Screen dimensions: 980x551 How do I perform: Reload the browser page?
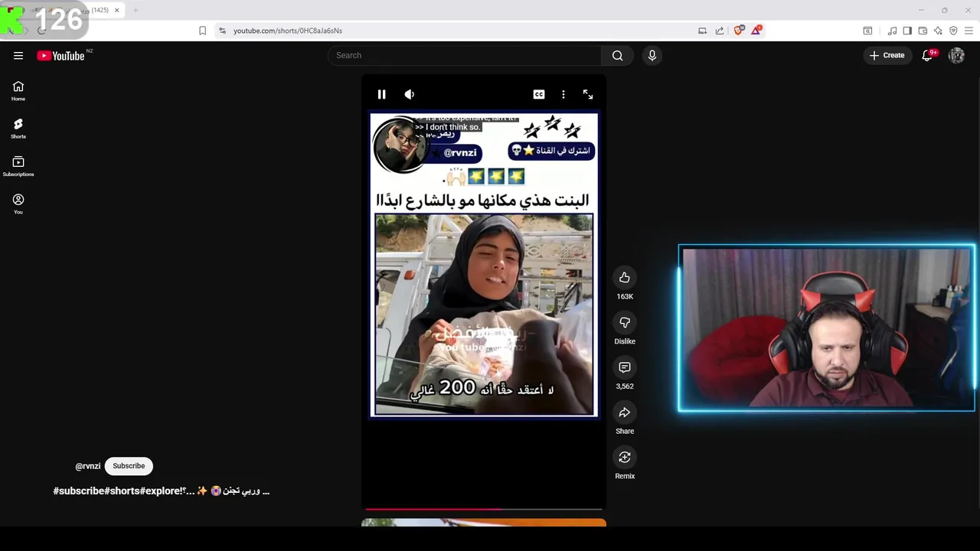click(x=42, y=31)
